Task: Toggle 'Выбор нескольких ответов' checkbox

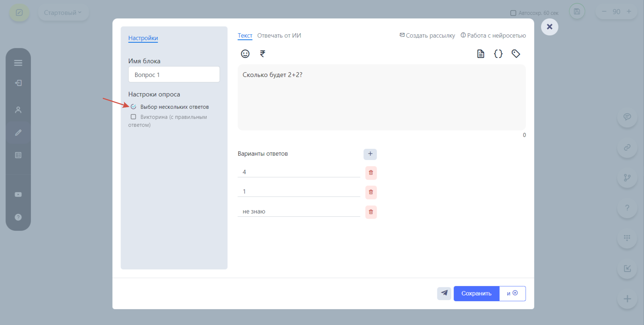Action: click(x=133, y=107)
